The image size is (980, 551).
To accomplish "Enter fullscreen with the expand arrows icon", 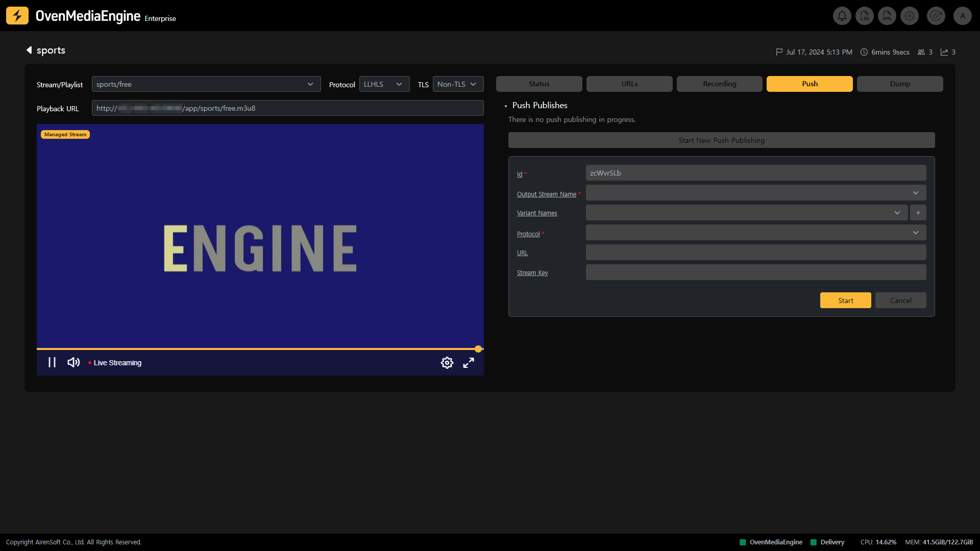I will point(469,363).
